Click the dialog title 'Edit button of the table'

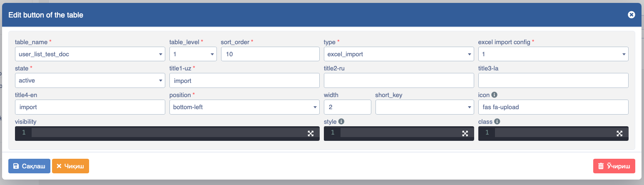(x=46, y=15)
